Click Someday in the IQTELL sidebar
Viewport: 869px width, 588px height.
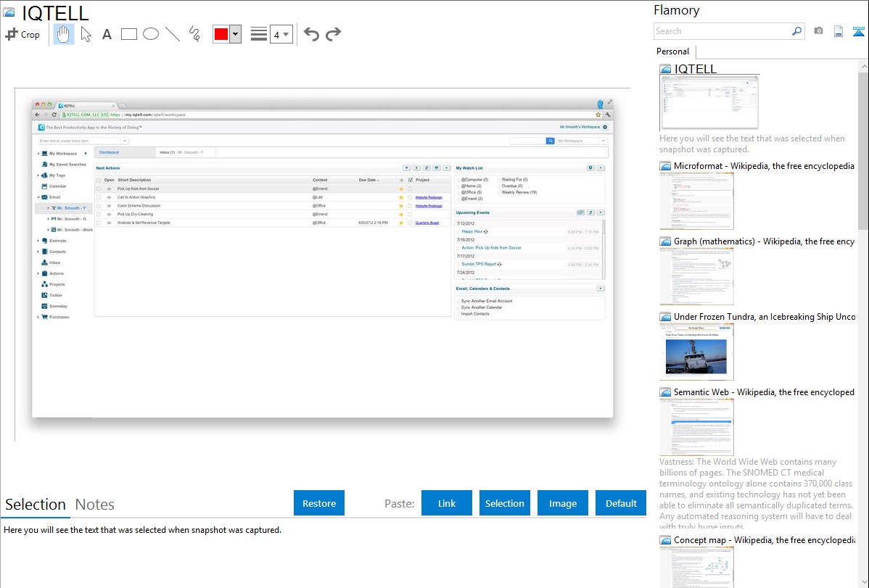pyautogui.click(x=54, y=307)
